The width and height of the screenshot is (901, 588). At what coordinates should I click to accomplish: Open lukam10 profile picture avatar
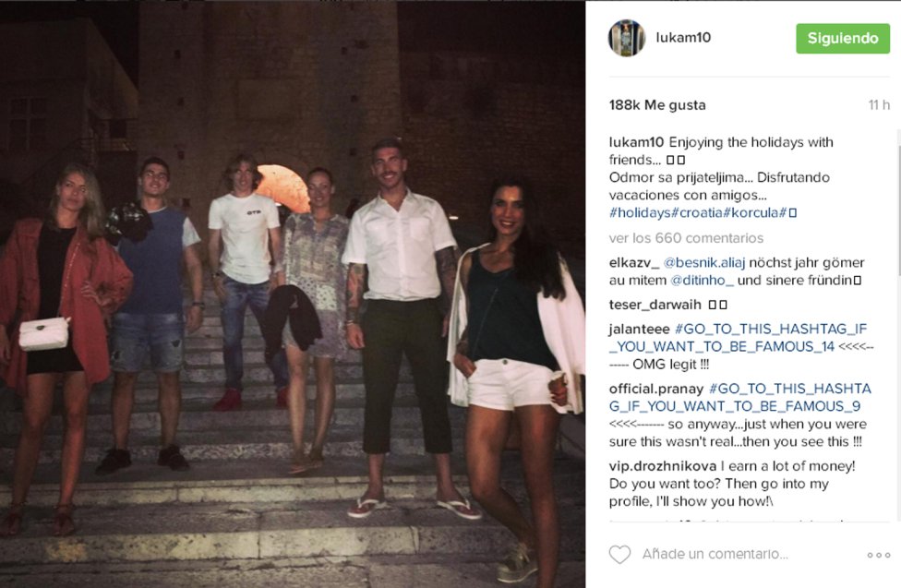point(626,38)
